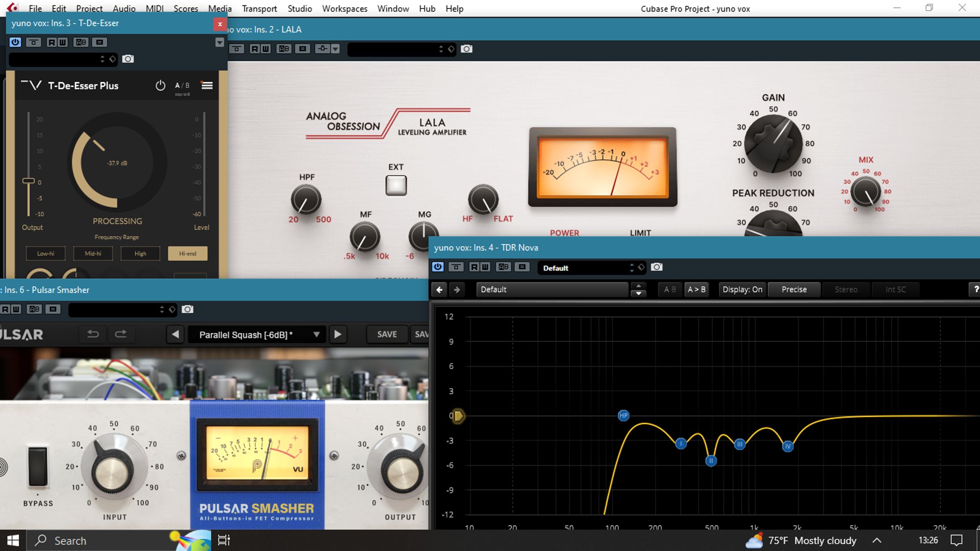Open T-De-Esser Plus hamburger menu
Image resolution: width=980 pixels, height=551 pixels.
pyautogui.click(x=207, y=85)
